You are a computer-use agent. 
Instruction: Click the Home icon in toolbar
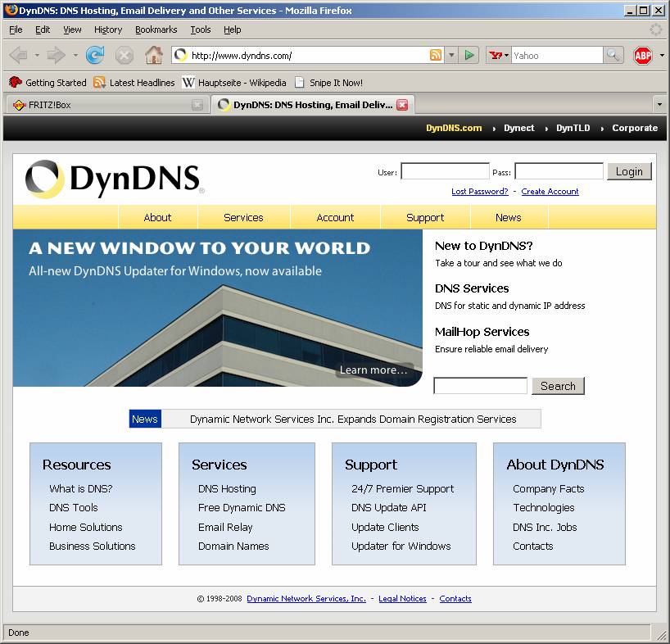(x=153, y=55)
